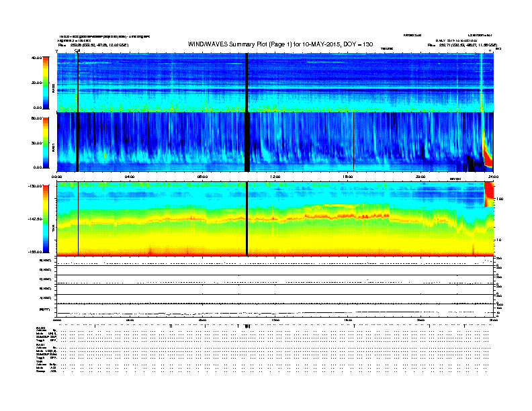
Task: Select the -130.00 label on TNR colorbar
Action: coord(36,186)
